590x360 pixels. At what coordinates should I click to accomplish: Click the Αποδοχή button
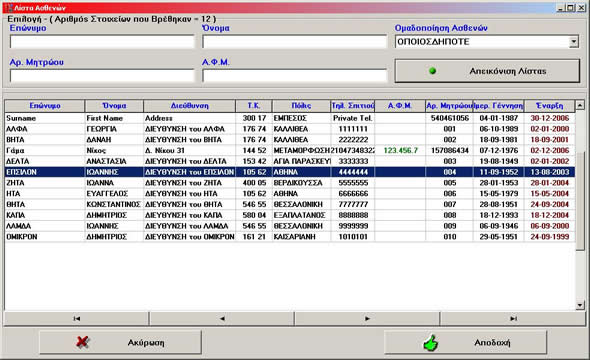point(465,342)
